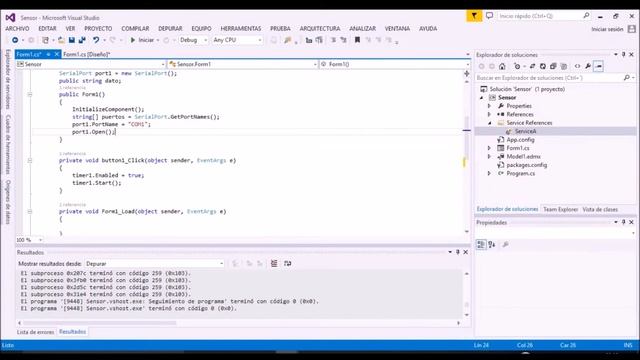Expand the Model1.edmx node
Screen dimensions: 640x360
(489, 156)
